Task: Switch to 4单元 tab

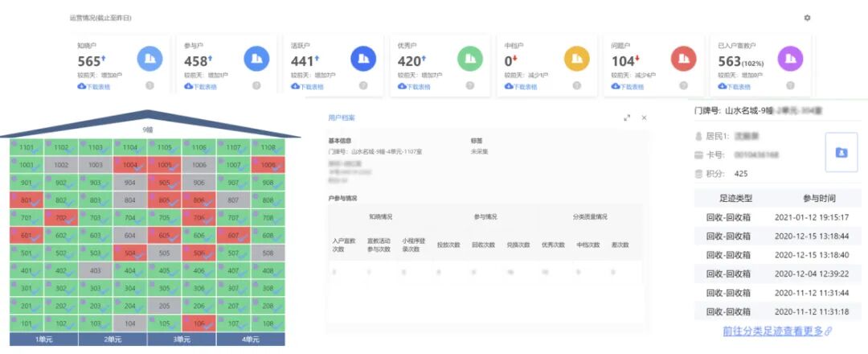Action: (251, 339)
